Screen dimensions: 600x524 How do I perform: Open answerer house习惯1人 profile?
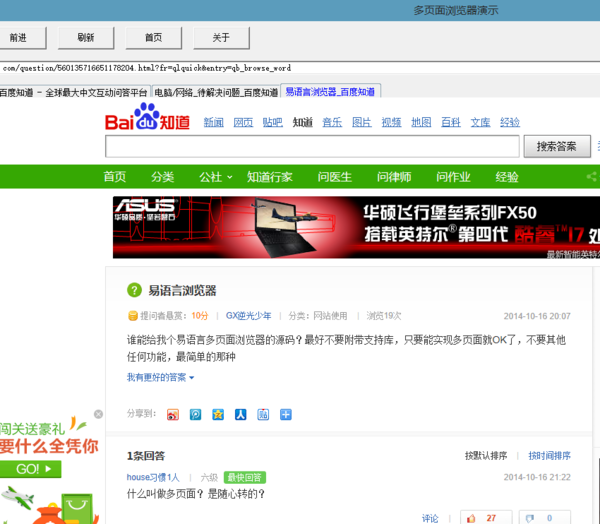click(x=153, y=477)
